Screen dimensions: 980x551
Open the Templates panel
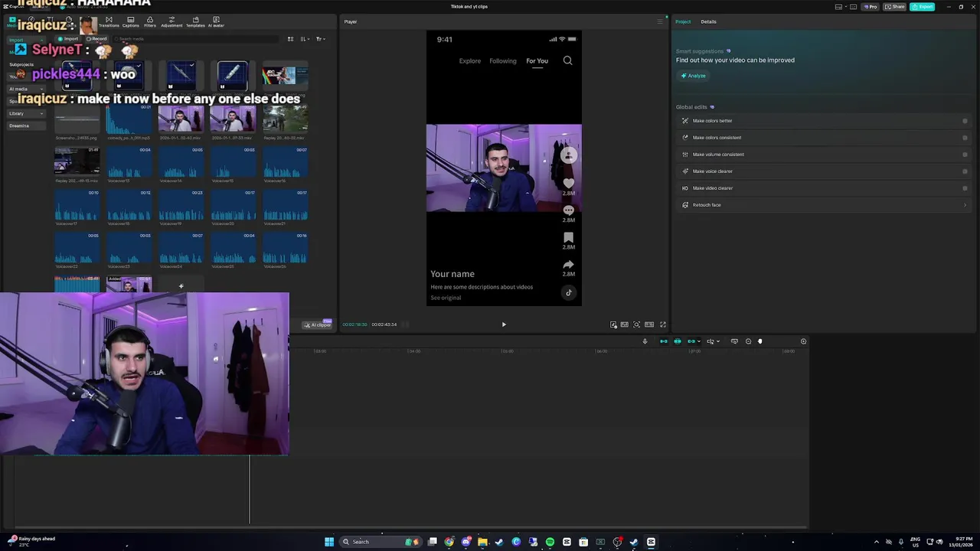point(195,22)
